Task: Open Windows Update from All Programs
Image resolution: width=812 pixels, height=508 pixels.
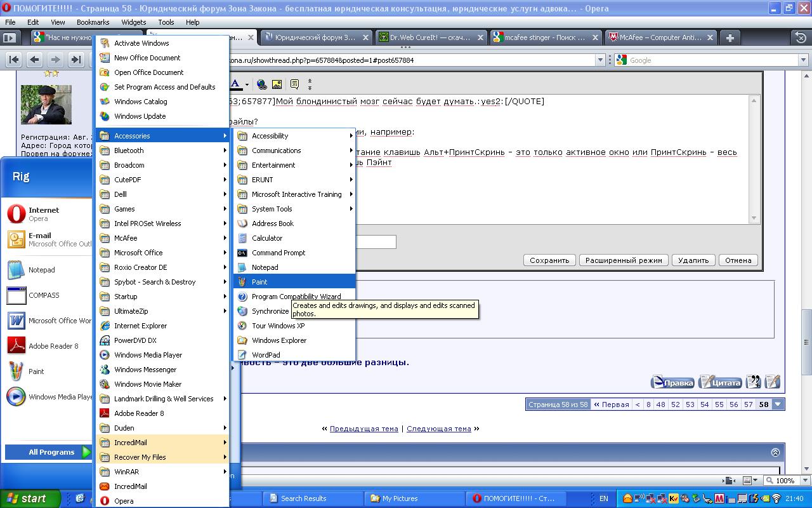Action: [162, 116]
